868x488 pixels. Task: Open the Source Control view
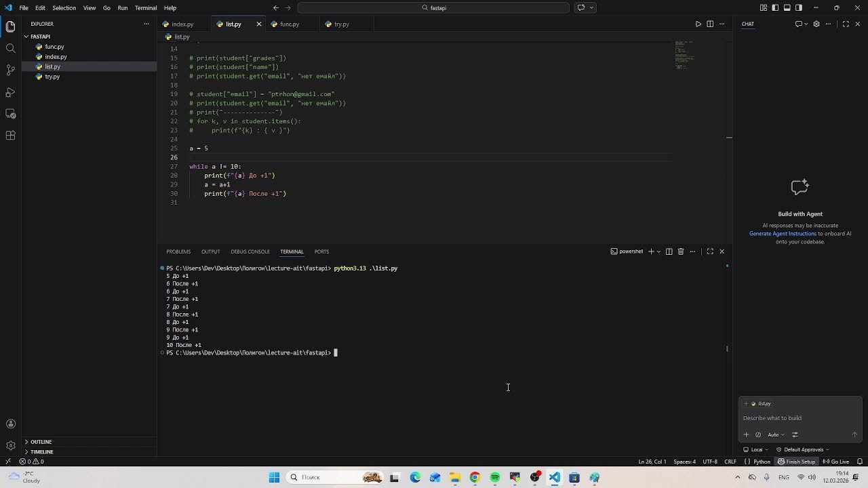(x=10, y=70)
